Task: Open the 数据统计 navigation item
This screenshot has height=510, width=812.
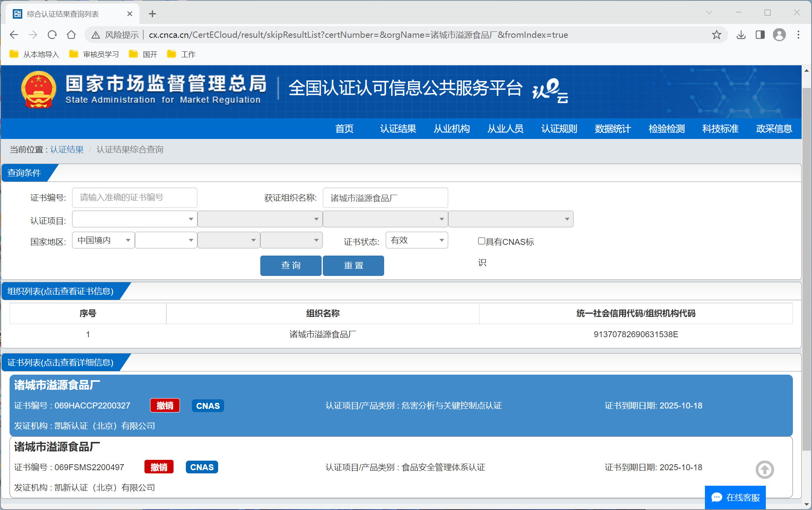Action: click(613, 129)
